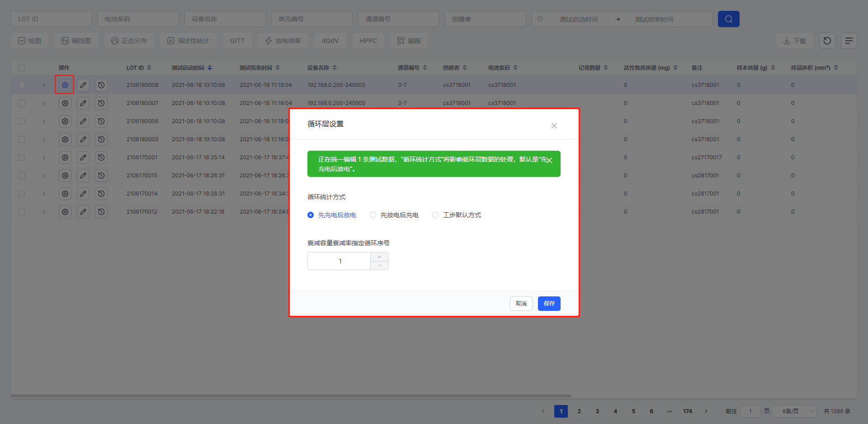Open the column settings list icon
This screenshot has width=868, height=424.
pos(849,41)
